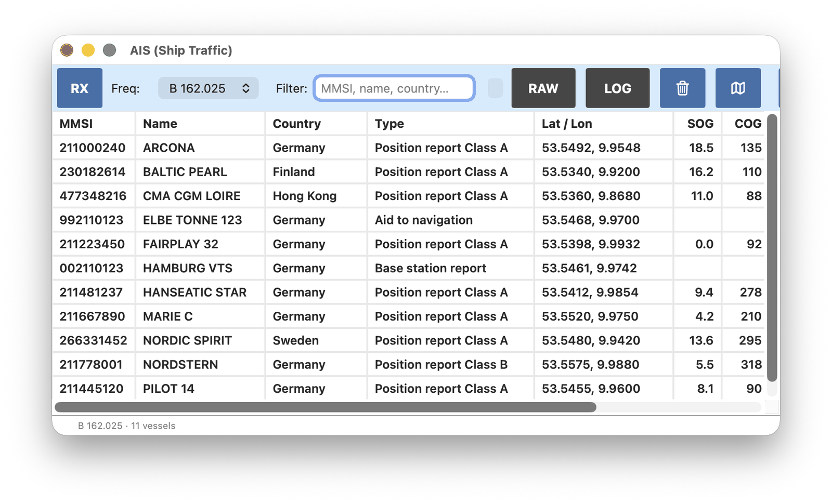
Task: Open the map view icon
Action: (738, 88)
